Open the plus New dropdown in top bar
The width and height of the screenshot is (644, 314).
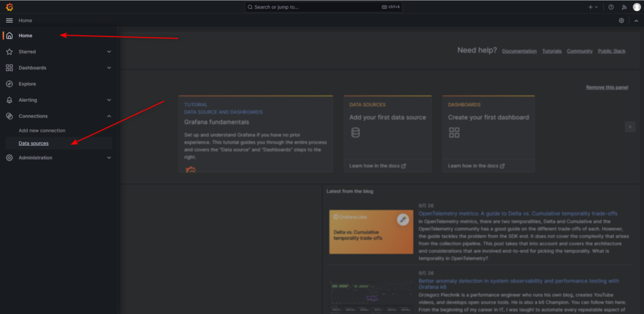point(593,7)
